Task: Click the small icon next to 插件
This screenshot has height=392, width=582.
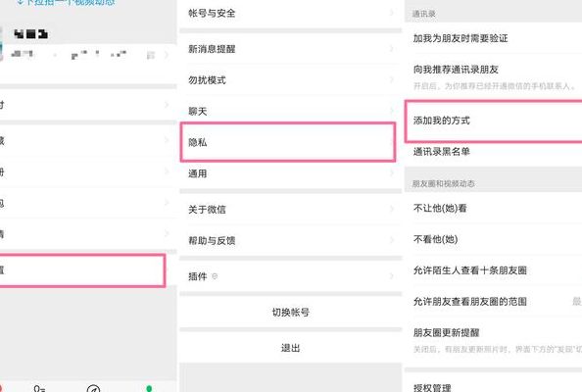Action: coord(215,276)
